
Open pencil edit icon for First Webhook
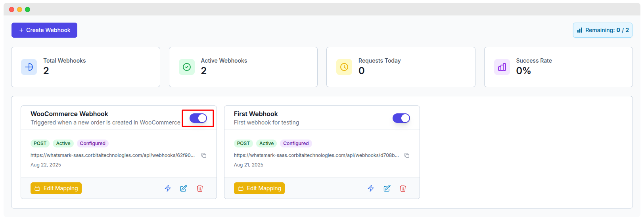[x=387, y=188]
